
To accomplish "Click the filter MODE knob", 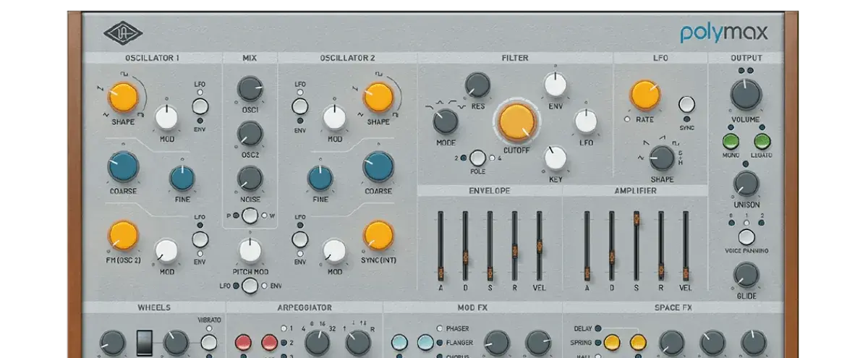I will coord(446,122).
